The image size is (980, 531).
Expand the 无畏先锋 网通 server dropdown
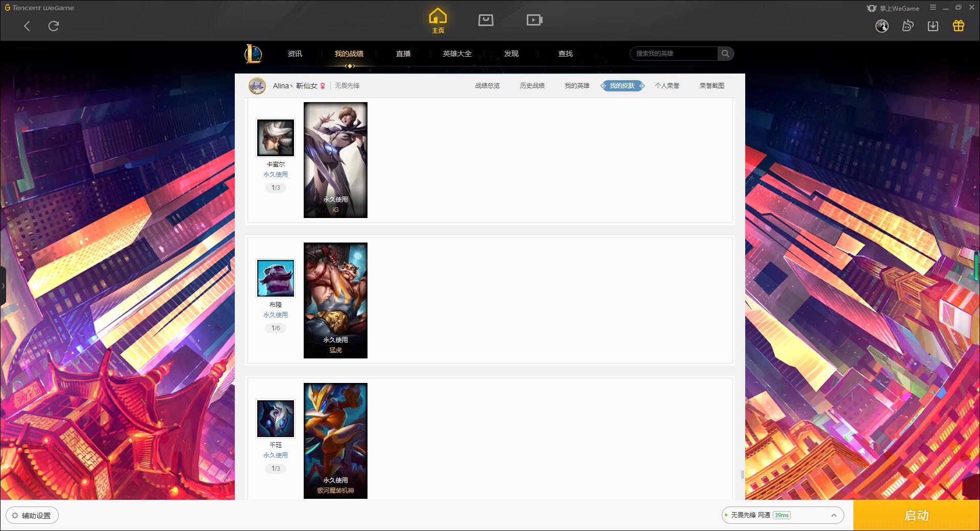pos(783,516)
